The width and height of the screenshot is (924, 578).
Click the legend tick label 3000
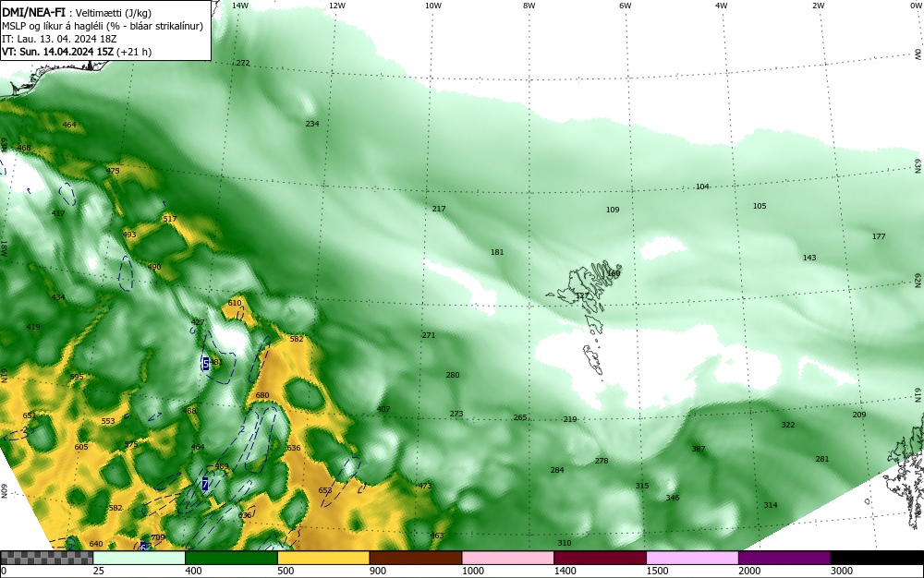pyautogui.click(x=842, y=571)
